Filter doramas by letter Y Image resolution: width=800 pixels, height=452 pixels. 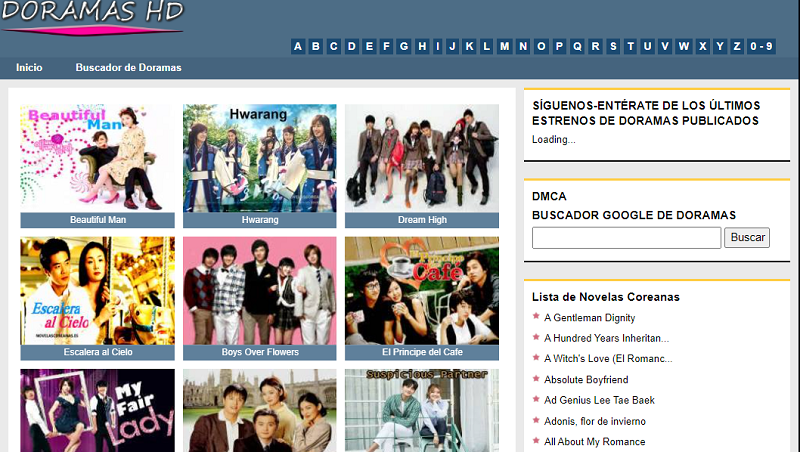(720, 46)
